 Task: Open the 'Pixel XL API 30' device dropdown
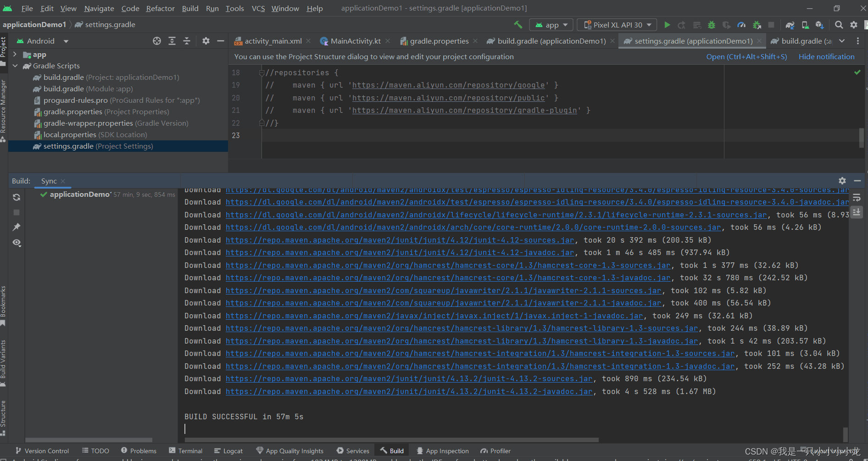[616, 24]
